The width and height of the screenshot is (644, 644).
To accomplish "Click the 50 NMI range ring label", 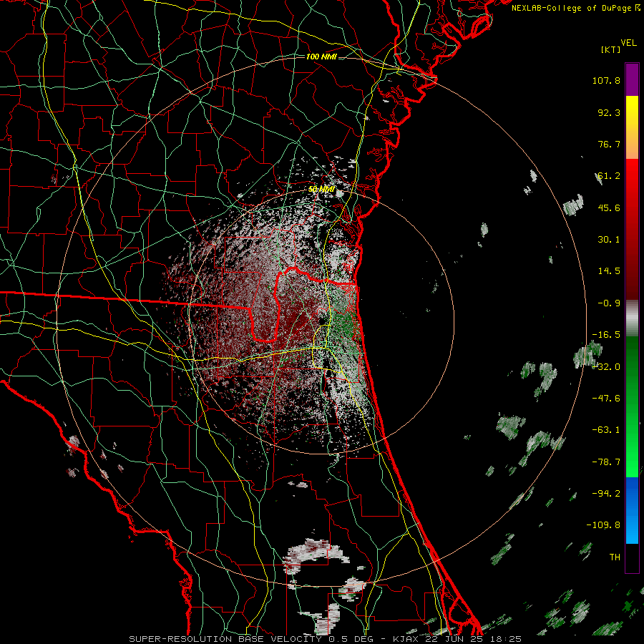I will (321, 190).
